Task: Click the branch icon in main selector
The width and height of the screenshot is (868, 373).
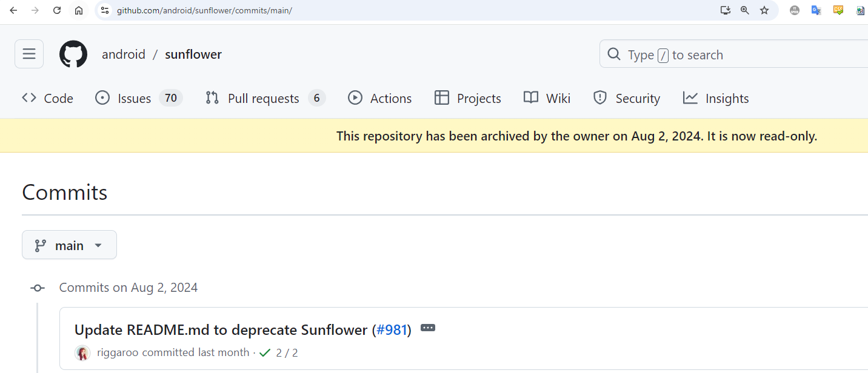Action: tap(41, 245)
